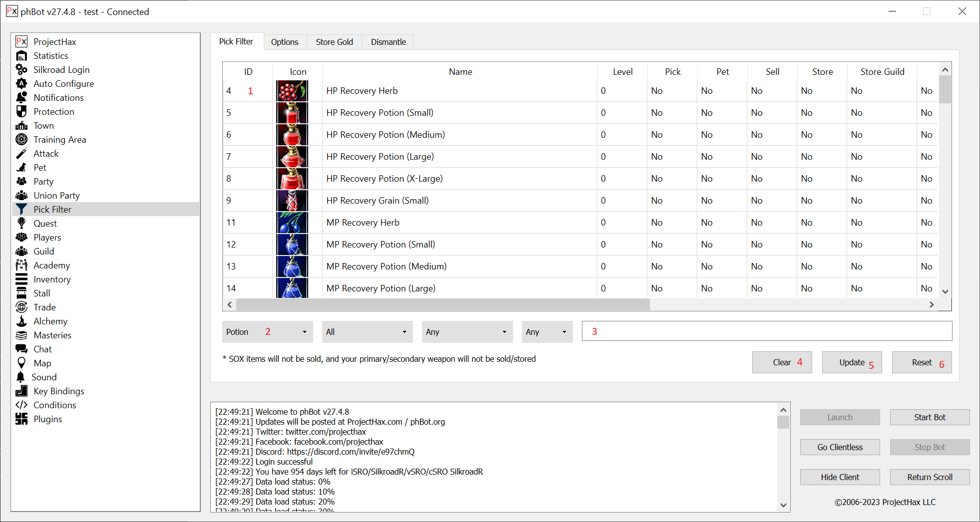Open the All filter dropdown
The height and width of the screenshot is (522, 980).
(367, 332)
